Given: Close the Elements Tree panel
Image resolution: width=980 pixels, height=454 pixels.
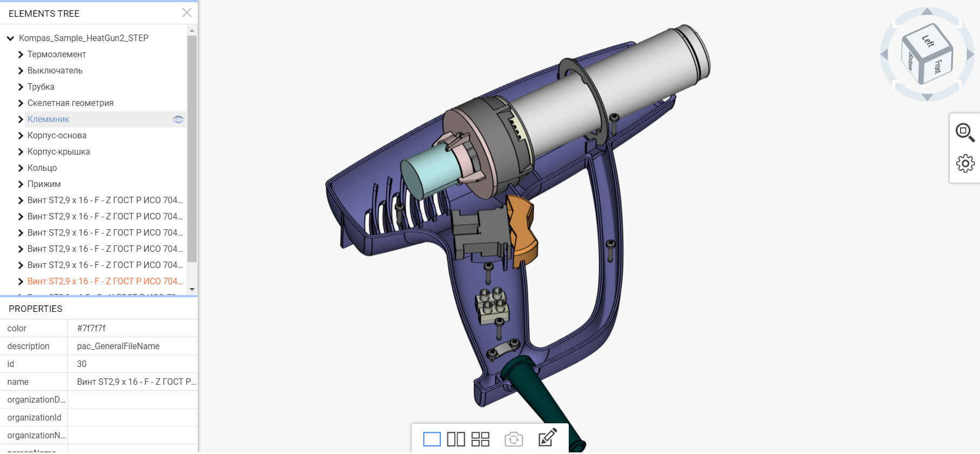Looking at the screenshot, I should point(187,13).
